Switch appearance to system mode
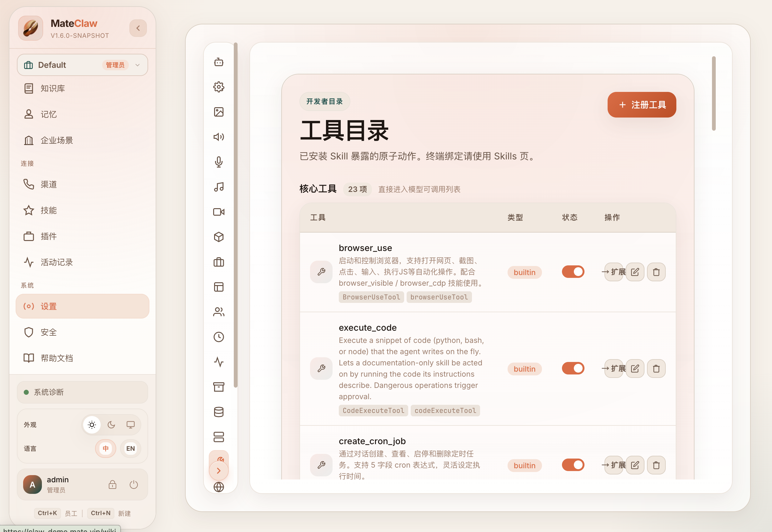The image size is (772, 532). coord(131,425)
